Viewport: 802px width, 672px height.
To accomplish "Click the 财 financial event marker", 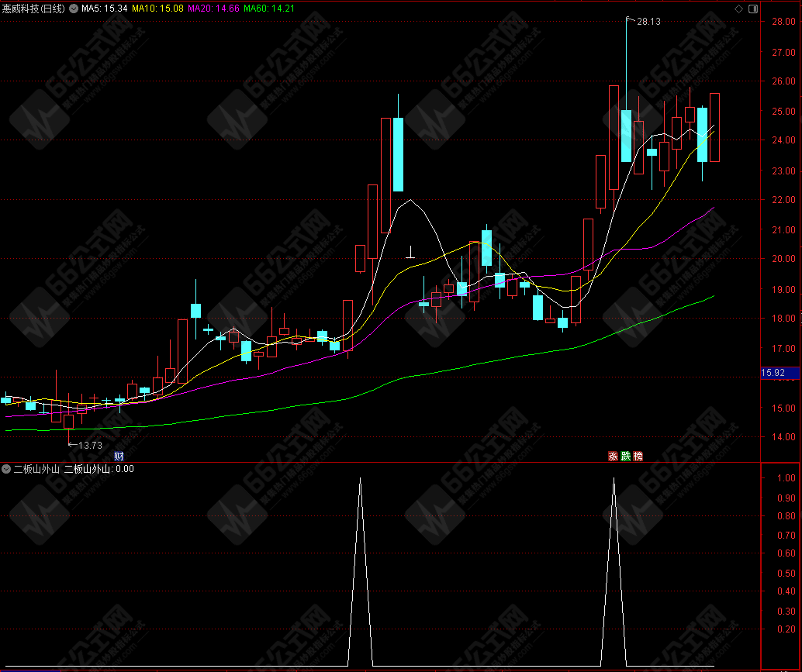I will point(119,457).
